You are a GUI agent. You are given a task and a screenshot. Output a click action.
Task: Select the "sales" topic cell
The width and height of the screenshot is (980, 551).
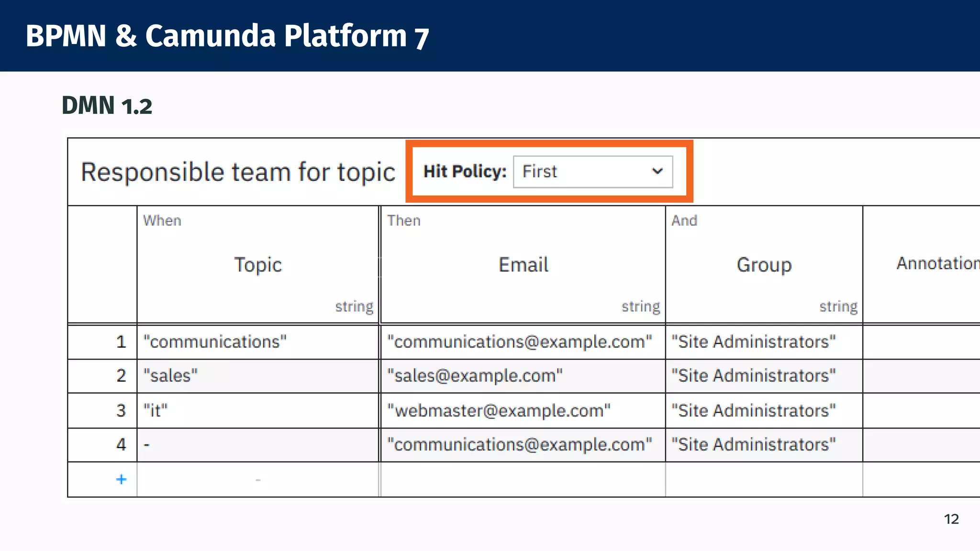click(258, 376)
